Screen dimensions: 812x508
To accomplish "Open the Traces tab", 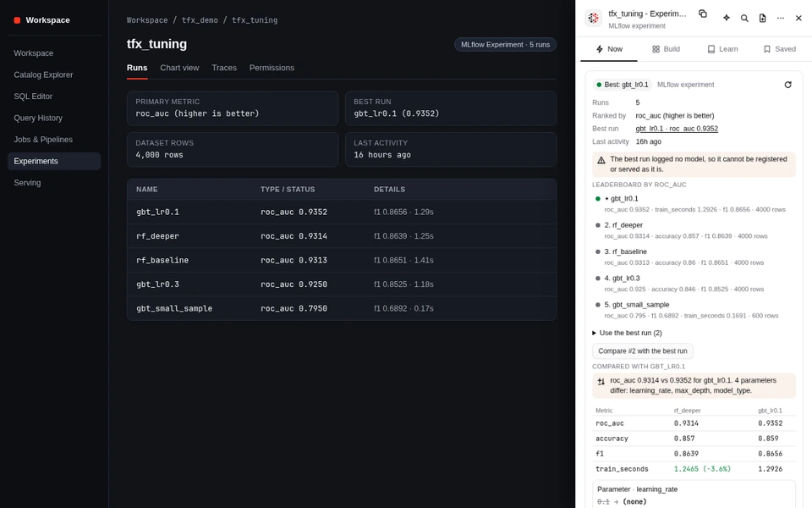I will 223,68.
